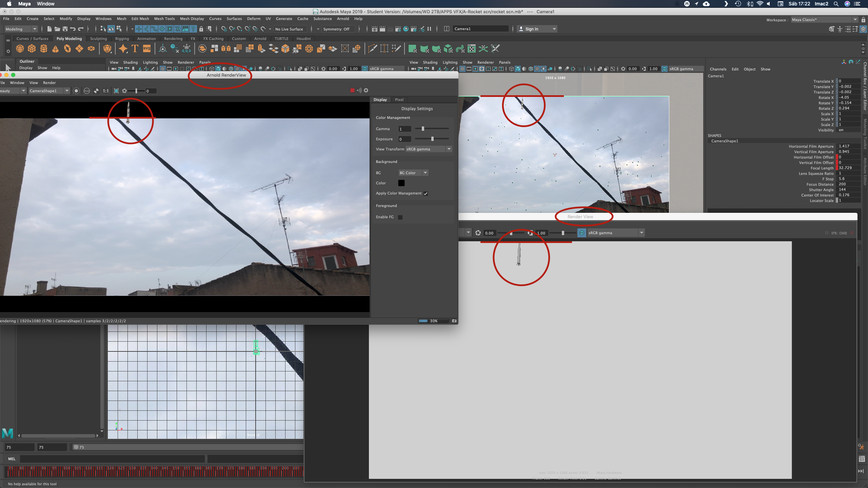Enable the FG checkbox under Foreground
The height and width of the screenshot is (488, 868).
(x=400, y=217)
